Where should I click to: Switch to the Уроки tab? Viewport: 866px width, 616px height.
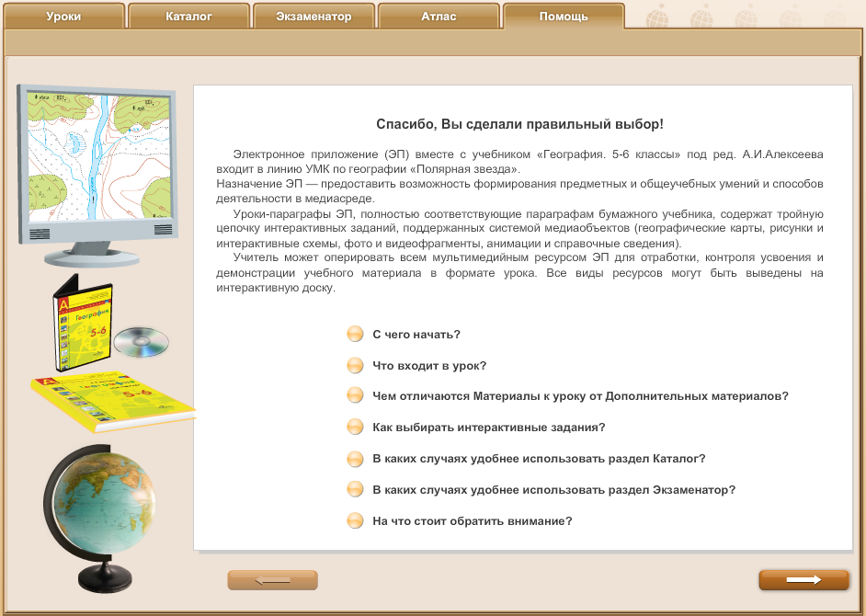point(64,15)
